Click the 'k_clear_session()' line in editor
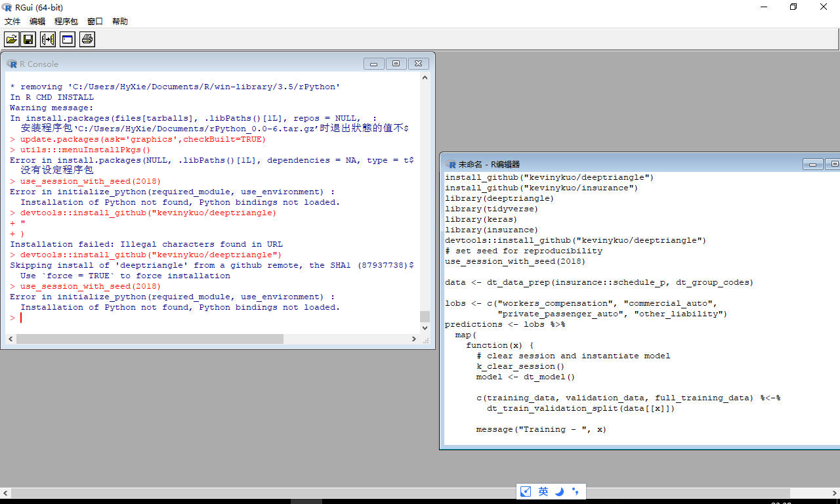 coord(521,366)
